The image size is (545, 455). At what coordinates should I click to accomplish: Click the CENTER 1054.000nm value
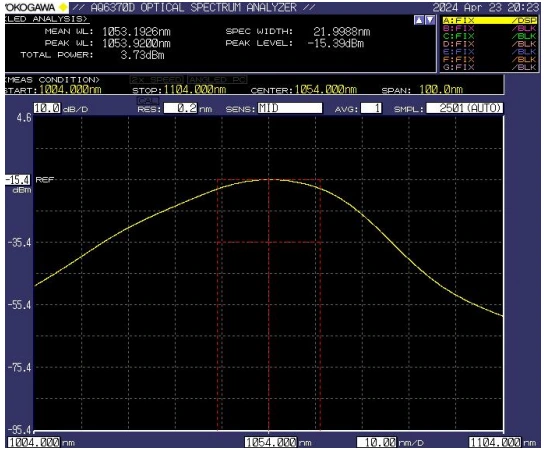click(x=326, y=90)
